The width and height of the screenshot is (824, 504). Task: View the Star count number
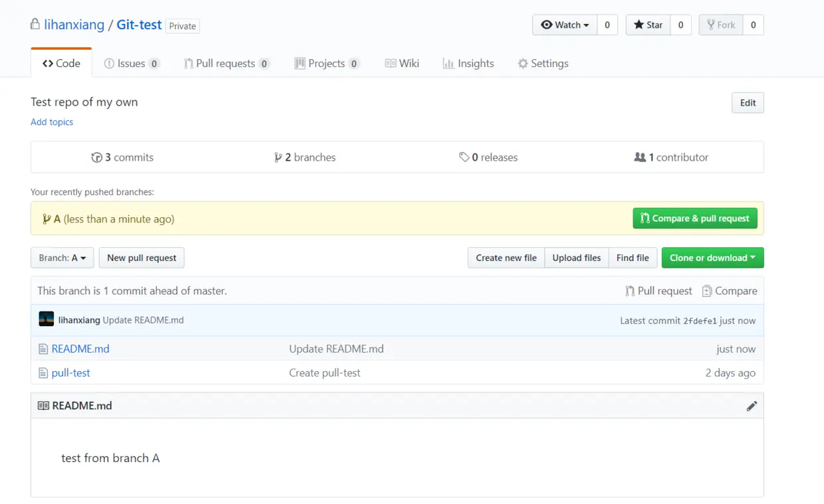point(680,25)
